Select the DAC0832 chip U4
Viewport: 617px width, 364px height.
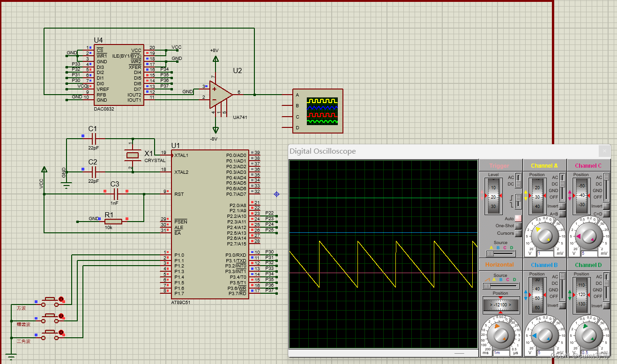(x=119, y=74)
